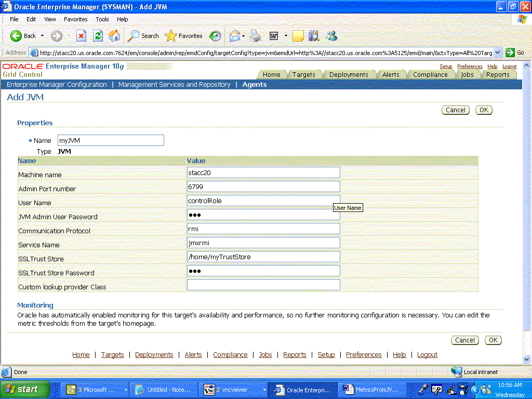Click the page icon in the address bar
Viewport: 532px width, 399px height.
[34, 52]
